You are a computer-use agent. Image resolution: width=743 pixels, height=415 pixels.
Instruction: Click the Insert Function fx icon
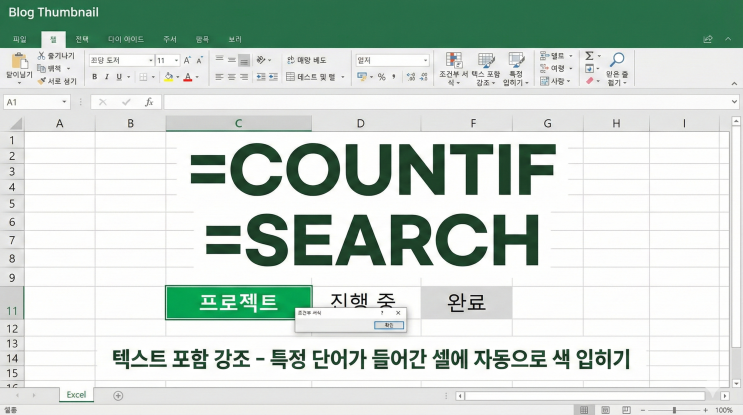tap(149, 102)
